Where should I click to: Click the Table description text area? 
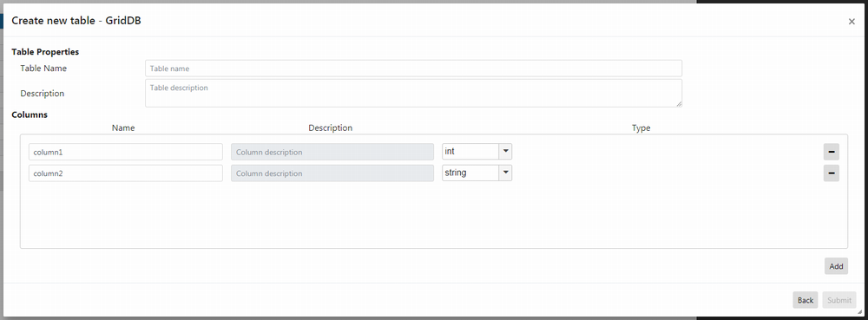413,93
